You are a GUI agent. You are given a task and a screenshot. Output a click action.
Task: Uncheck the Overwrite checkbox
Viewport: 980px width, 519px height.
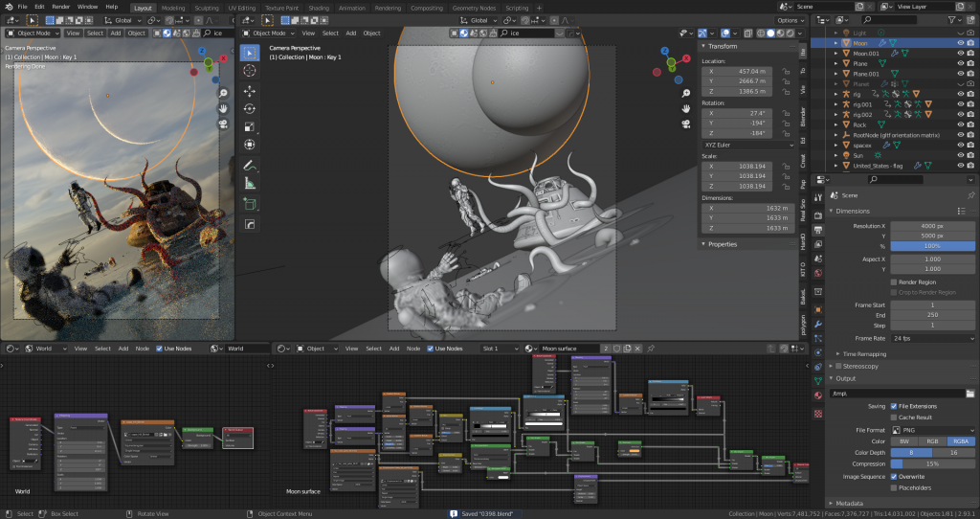pos(894,477)
